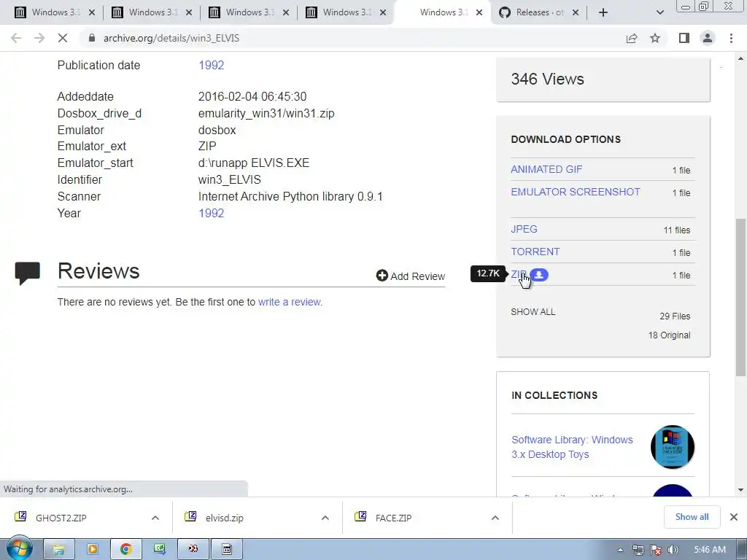
Task: Open EMULATOR SCREENSHOT download link
Action: (576, 192)
